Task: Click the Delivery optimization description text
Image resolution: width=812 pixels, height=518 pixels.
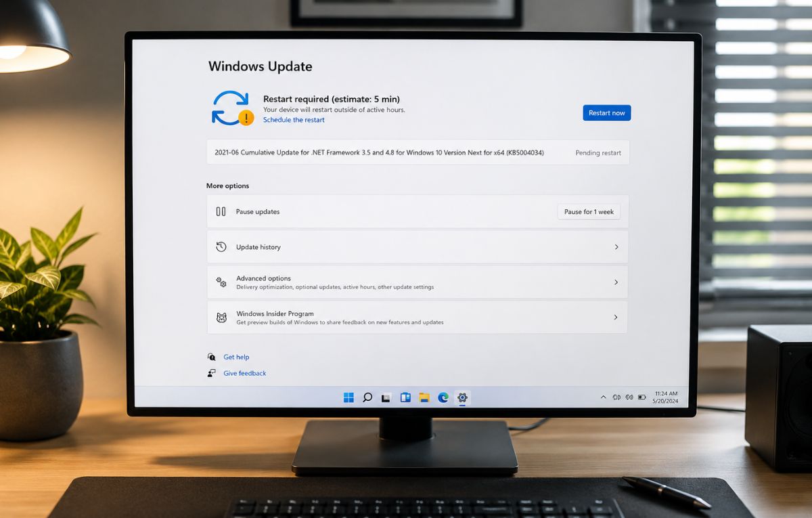Action: click(x=335, y=287)
